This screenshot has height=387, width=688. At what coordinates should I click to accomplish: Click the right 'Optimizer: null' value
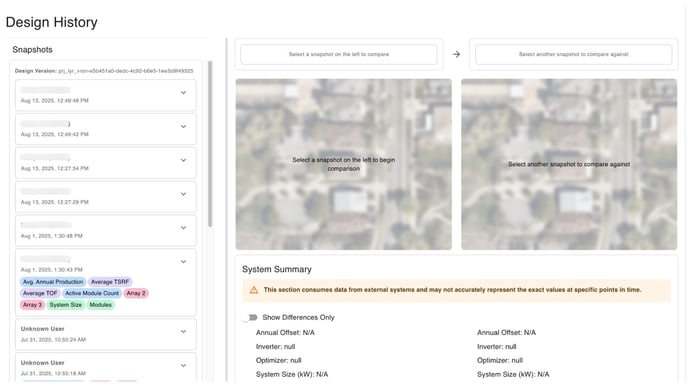pyautogui.click(x=500, y=360)
